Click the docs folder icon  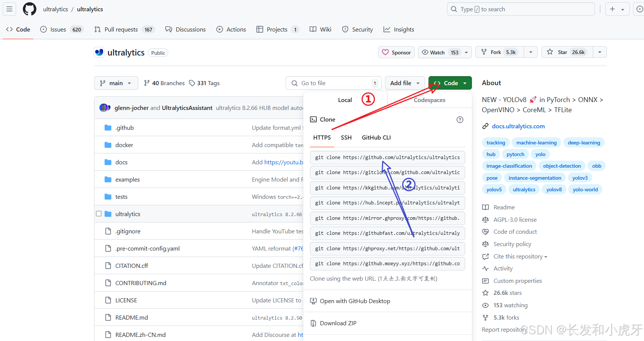click(x=108, y=162)
